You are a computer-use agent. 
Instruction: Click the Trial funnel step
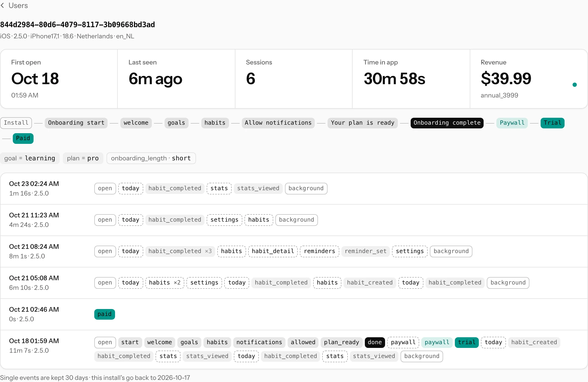(x=552, y=123)
